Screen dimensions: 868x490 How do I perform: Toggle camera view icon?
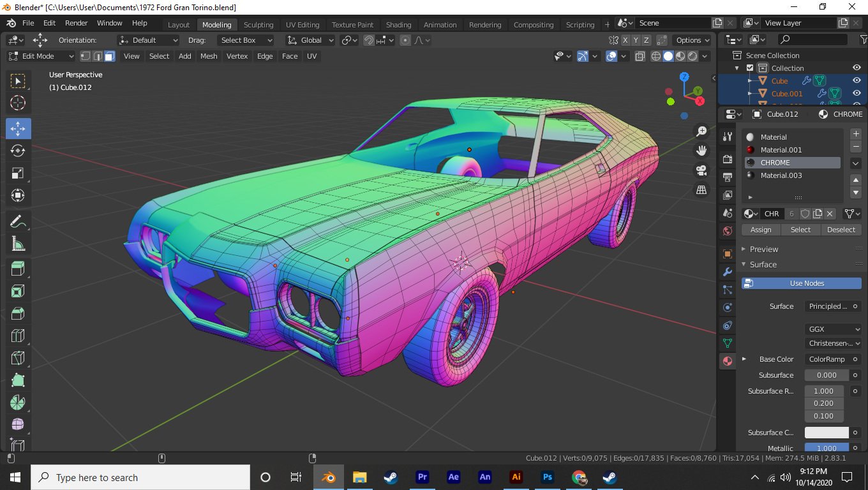tap(701, 170)
